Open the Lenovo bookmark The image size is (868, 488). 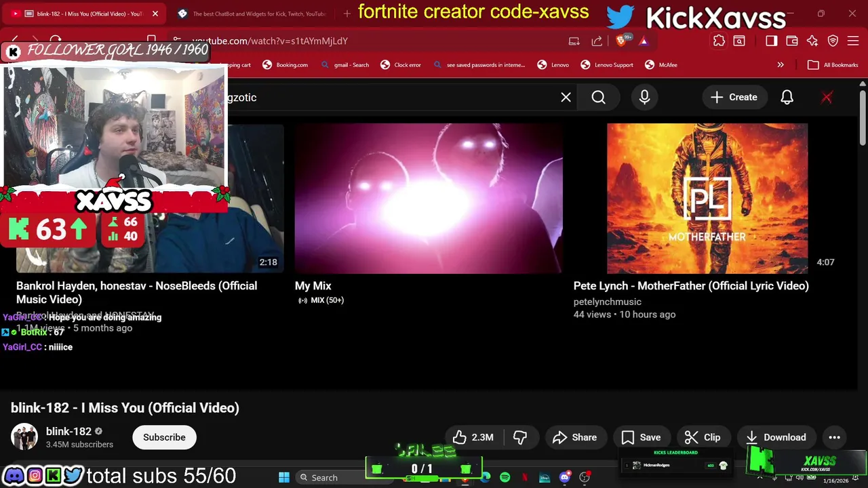553,64
